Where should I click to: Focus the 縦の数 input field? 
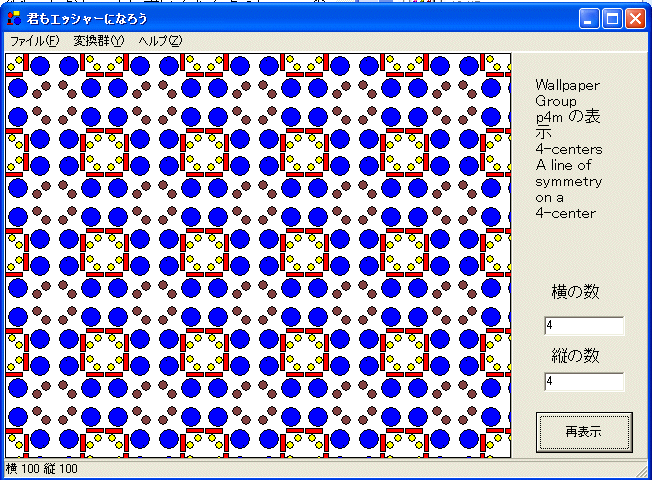[584, 381]
